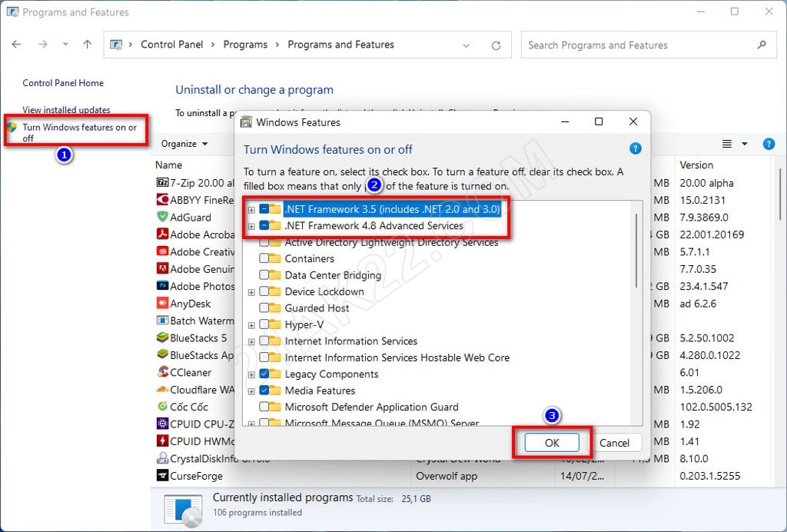The image size is (787, 532).
Task: Select Control Panel in the breadcrumb
Action: coord(171,45)
